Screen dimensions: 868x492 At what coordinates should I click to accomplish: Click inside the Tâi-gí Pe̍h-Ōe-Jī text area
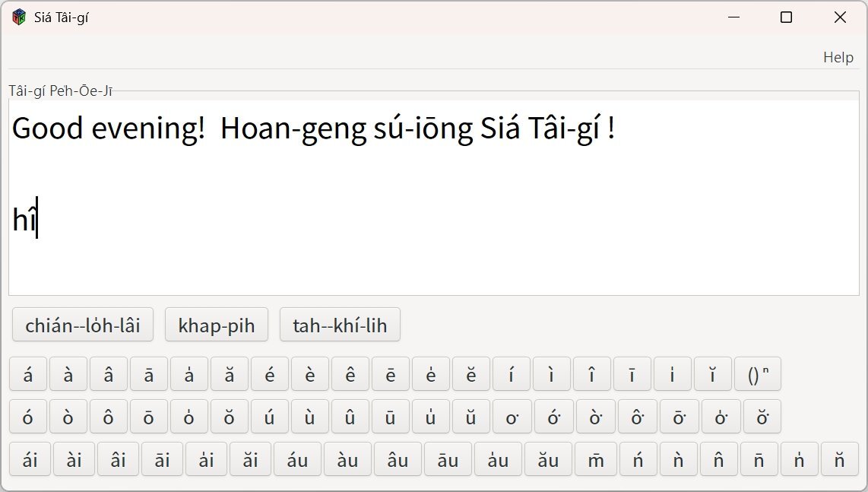(x=433, y=251)
